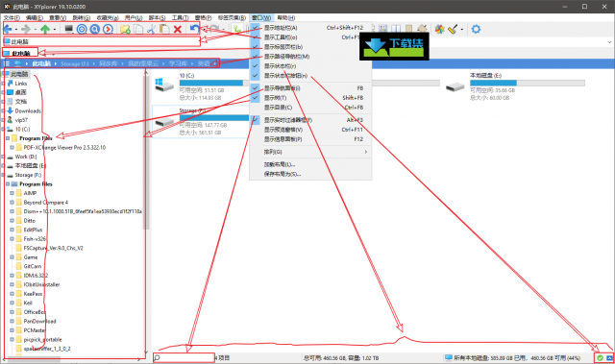Click the dual pane toolbar icon
This screenshot has width=615, height=364.
396,29
